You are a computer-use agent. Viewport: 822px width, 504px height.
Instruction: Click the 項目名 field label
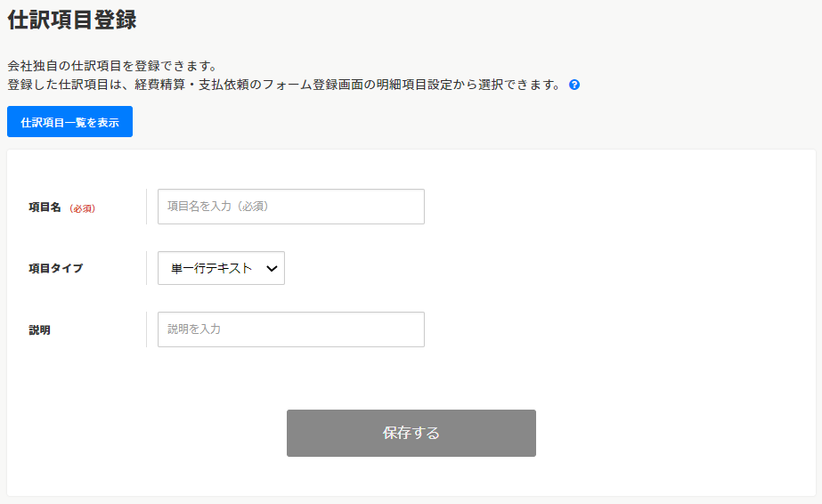click(x=45, y=207)
